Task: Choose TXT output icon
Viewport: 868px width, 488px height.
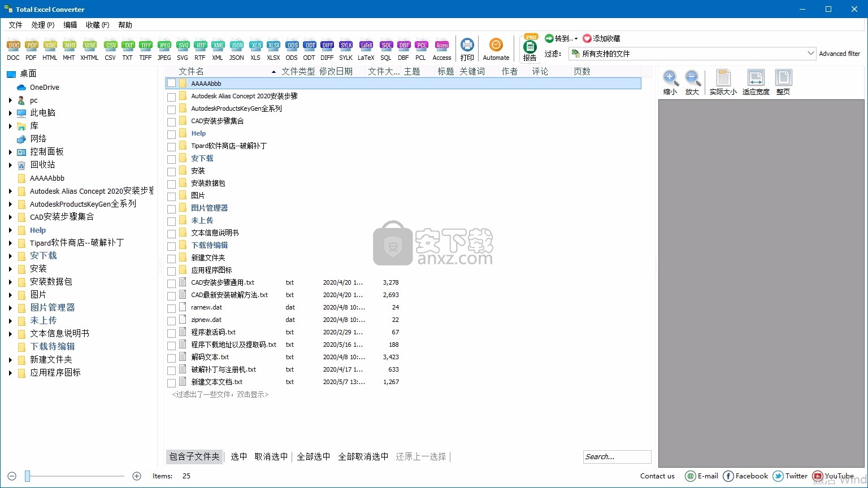Action: [x=128, y=49]
